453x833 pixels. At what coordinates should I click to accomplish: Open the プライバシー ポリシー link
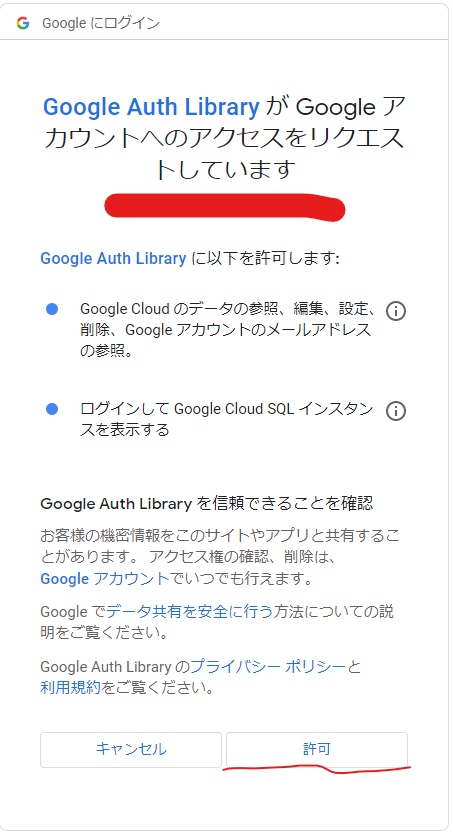[268, 666]
